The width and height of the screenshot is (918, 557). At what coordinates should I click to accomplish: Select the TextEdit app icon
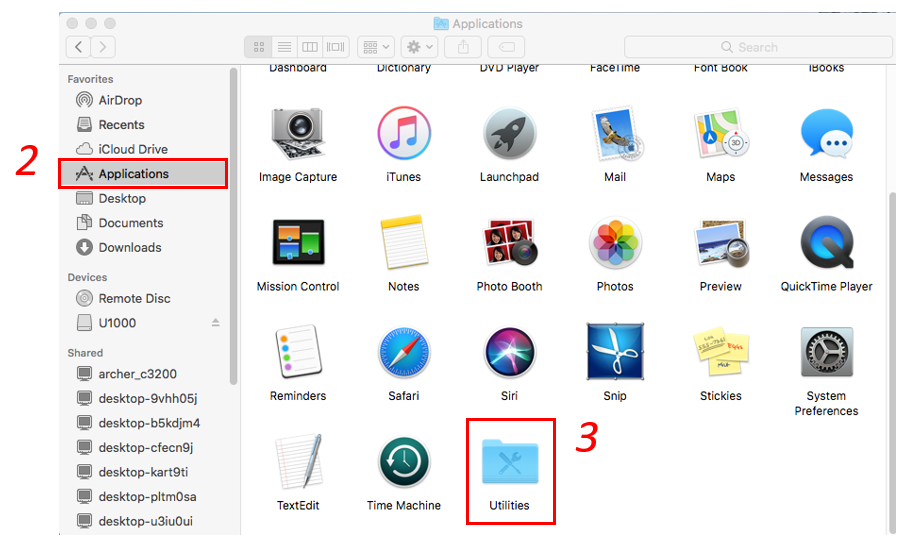(x=298, y=462)
